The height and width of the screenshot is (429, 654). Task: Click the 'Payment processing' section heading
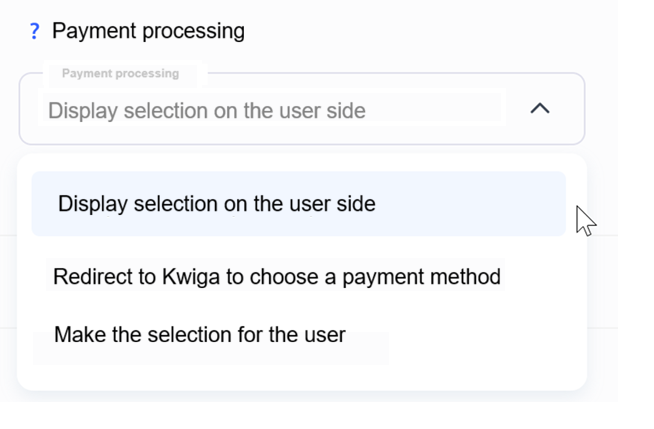tap(148, 31)
